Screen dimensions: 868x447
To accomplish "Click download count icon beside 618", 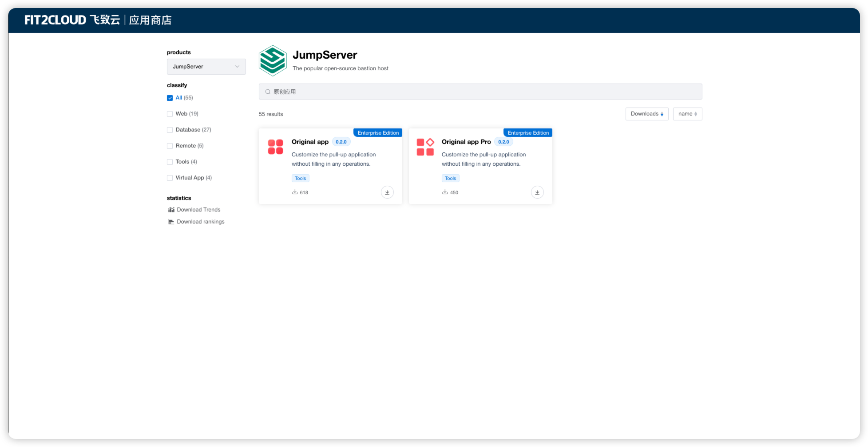I will (x=294, y=192).
